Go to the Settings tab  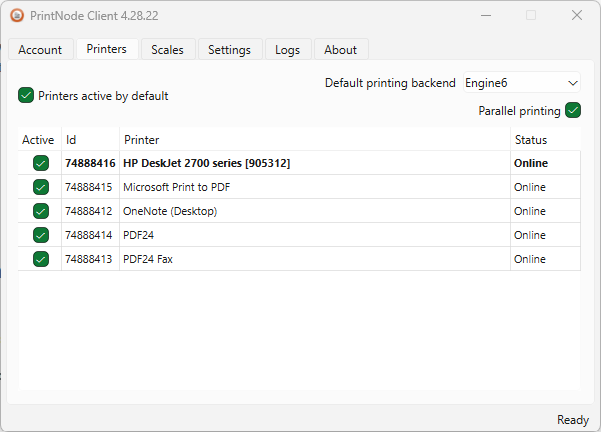[x=229, y=49]
